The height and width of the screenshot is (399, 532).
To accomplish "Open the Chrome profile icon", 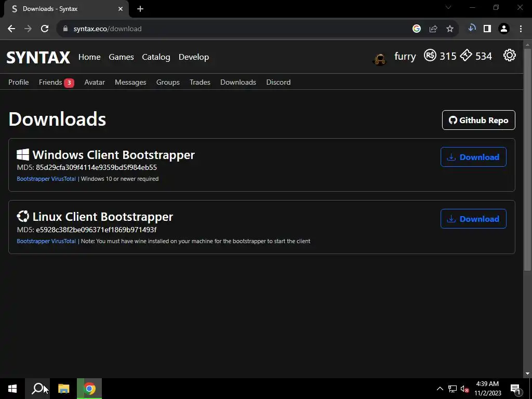I will pos(504,29).
